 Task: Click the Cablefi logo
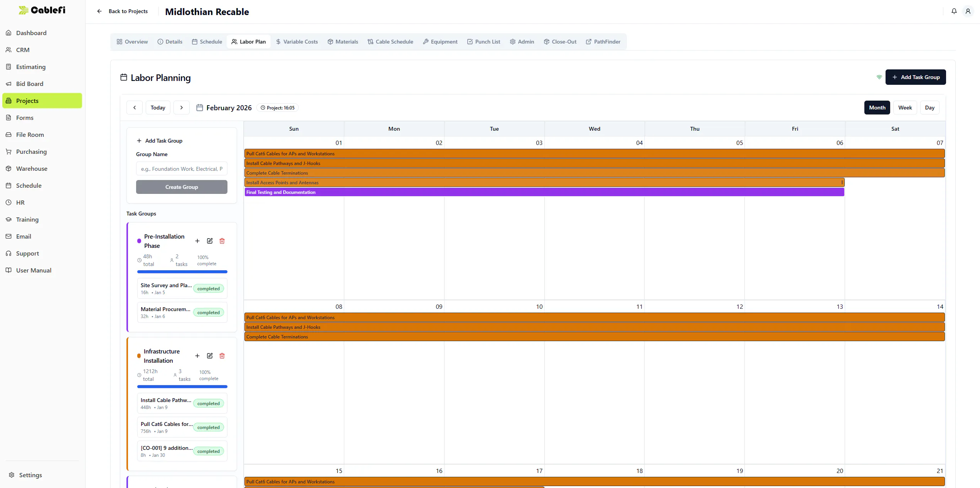tap(42, 10)
